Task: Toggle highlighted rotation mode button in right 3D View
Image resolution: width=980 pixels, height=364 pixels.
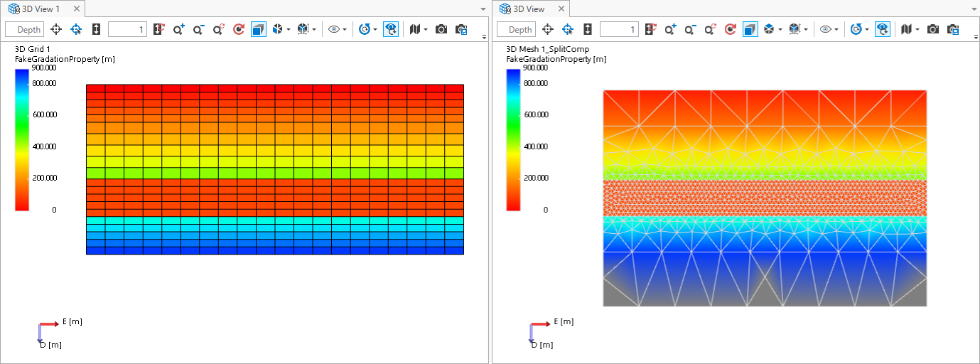Action: click(x=882, y=29)
